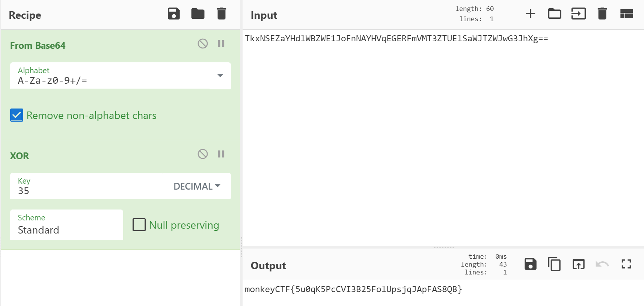Image resolution: width=644 pixels, height=306 pixels.
Task: Save the output to a file
Action: (x=530, y=264)
